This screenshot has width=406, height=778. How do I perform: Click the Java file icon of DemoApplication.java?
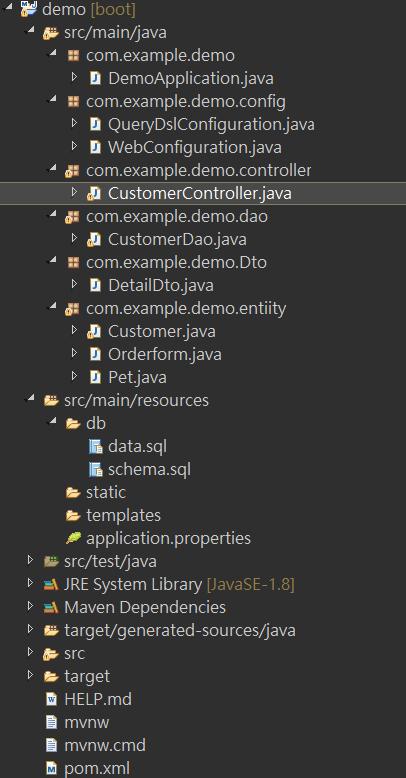95,78
